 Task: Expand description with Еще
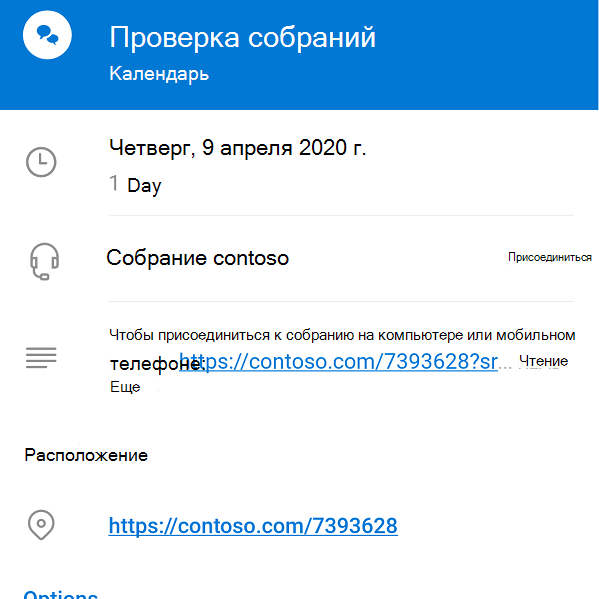pyautogui.click(x=125, y=387)
